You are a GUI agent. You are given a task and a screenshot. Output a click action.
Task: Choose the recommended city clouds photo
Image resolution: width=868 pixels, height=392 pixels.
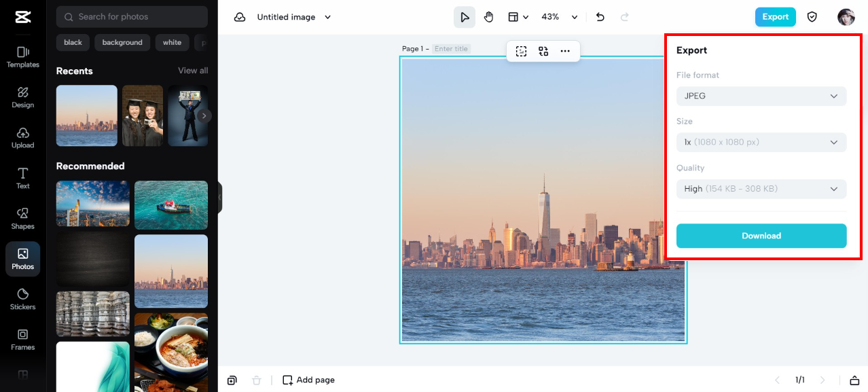point(93,204)
